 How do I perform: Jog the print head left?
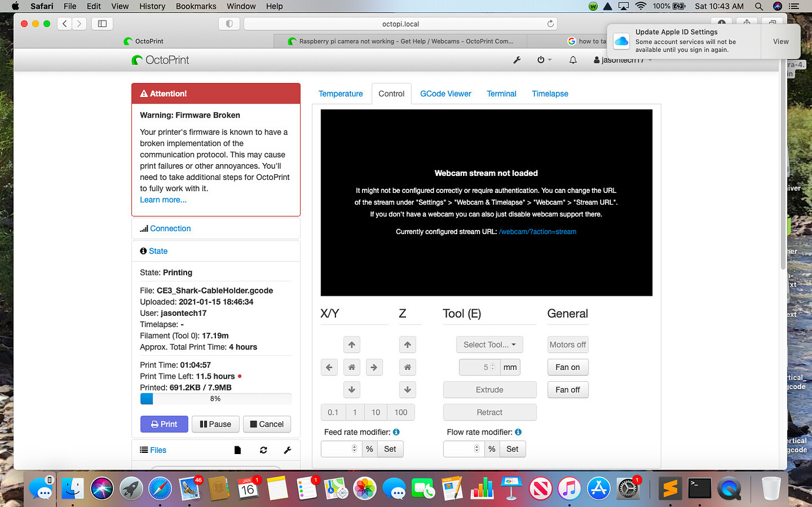[329, 368]
